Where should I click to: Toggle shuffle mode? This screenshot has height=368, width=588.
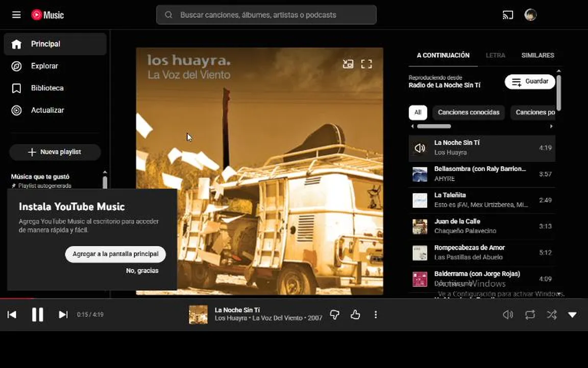(x=552, y=315)
